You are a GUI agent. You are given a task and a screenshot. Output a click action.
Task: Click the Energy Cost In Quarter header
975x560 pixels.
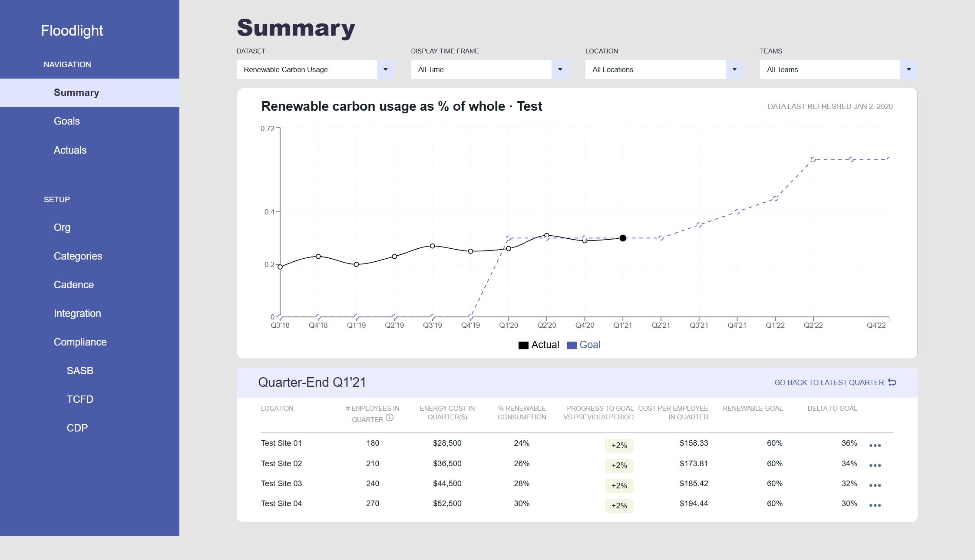(x=447, y=413)
